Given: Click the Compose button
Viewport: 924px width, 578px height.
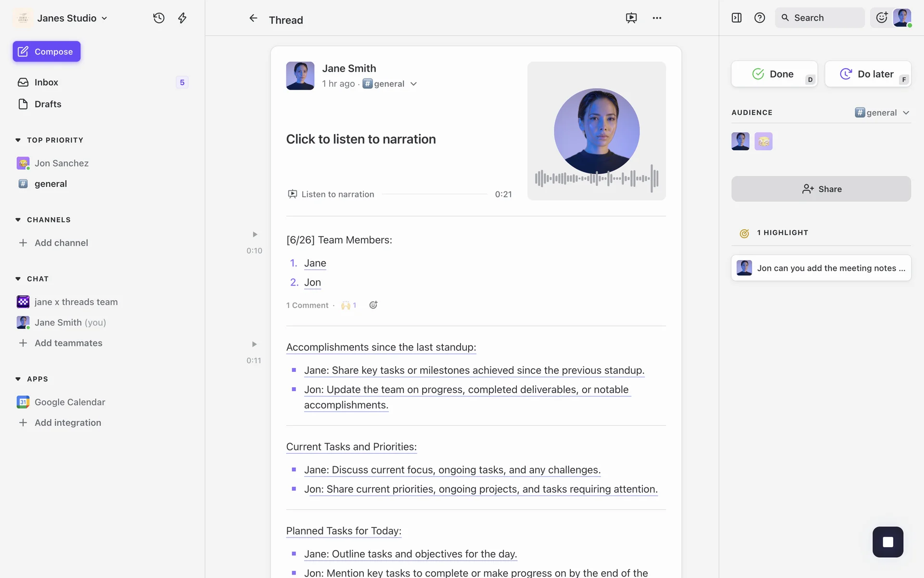Looking at the screenshot, I should pos(47,52).
